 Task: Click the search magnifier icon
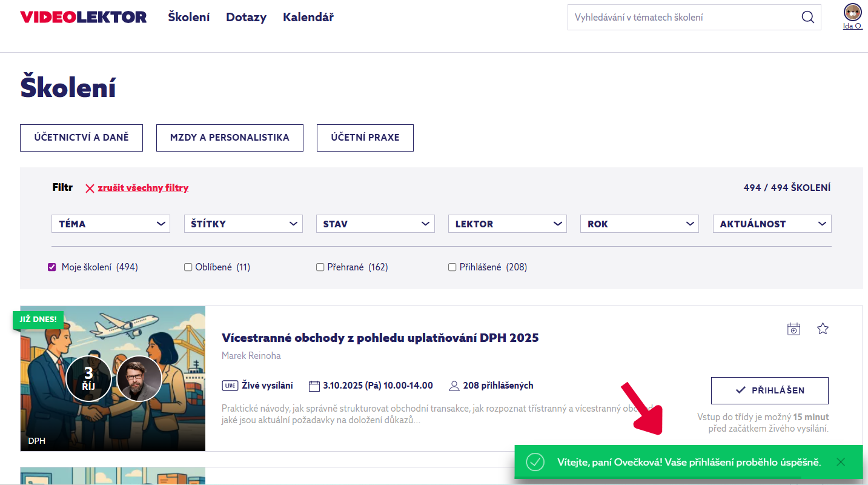pyautogui.click(x=807, y=18)
